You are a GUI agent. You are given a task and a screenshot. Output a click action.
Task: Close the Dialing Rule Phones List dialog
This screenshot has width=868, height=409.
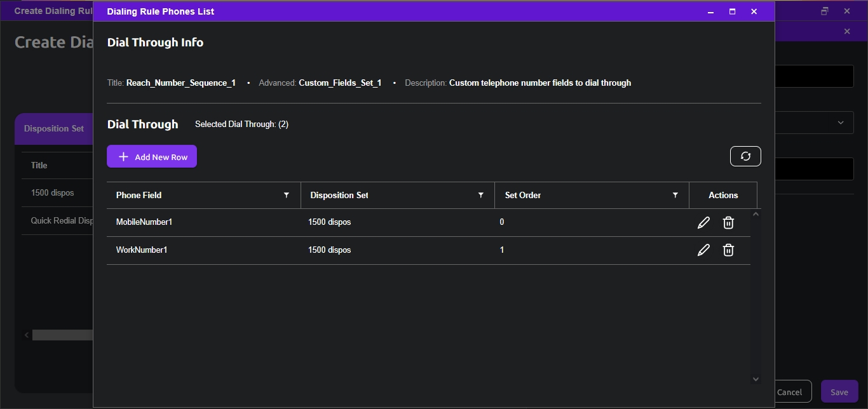[x=754, y=11]
